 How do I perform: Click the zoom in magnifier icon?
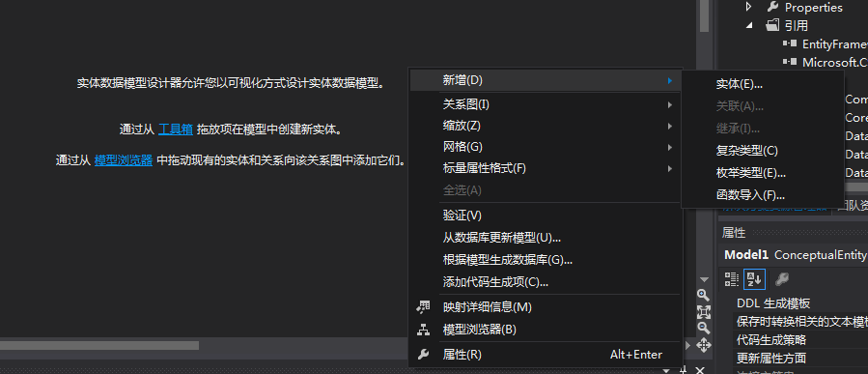[x=703, y=295]
